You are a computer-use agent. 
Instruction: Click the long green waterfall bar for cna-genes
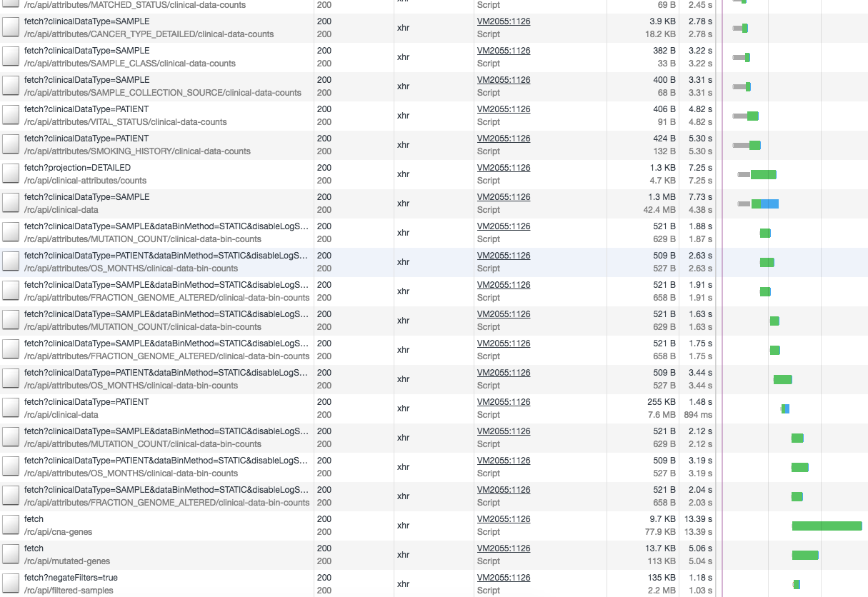pyautogui.click(x=827, y=526)
